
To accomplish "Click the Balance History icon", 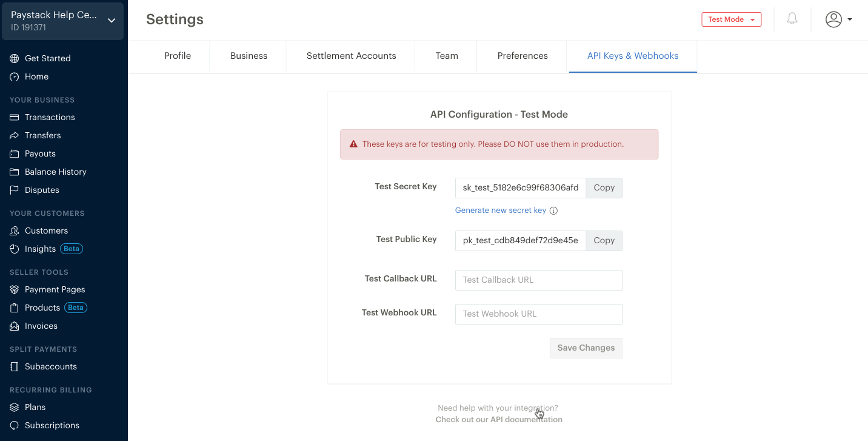I will pyautogui.click(x=15, y=172).
